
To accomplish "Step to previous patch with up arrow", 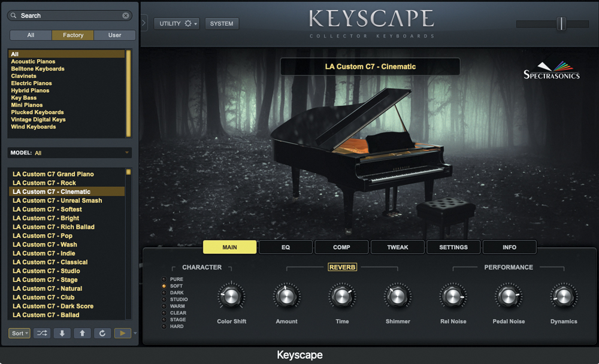I will click(82, 333).
